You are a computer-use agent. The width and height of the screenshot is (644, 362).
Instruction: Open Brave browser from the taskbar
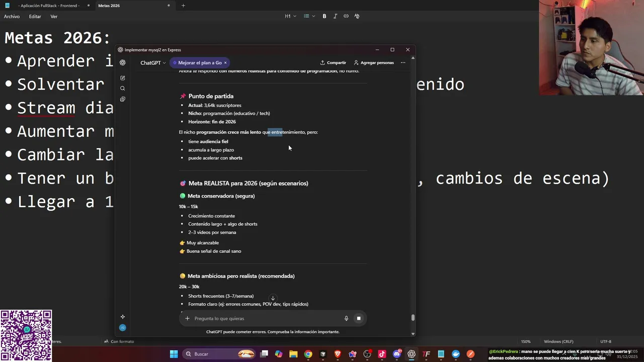click(338, 354)
